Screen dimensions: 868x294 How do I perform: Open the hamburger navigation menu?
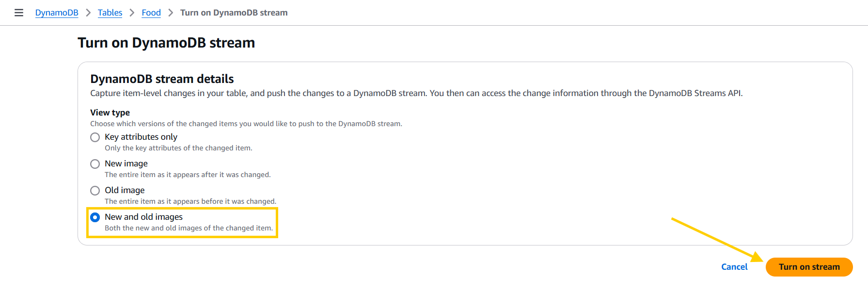19,13
